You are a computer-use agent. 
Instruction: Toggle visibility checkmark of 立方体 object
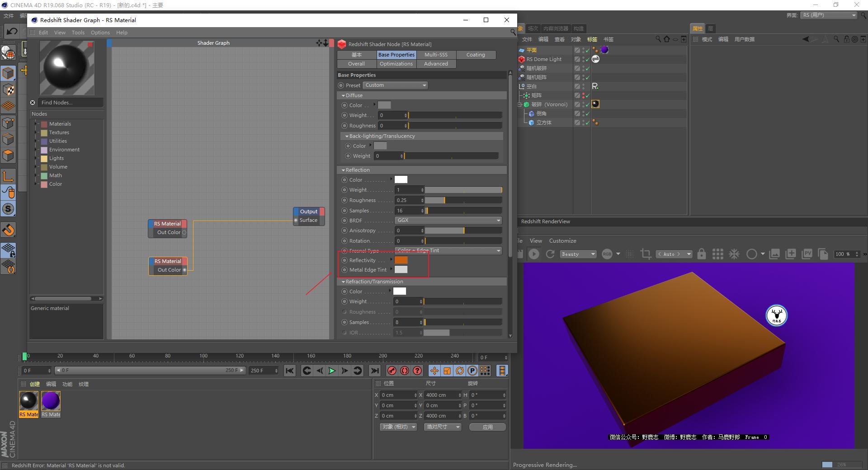[587, 122]
